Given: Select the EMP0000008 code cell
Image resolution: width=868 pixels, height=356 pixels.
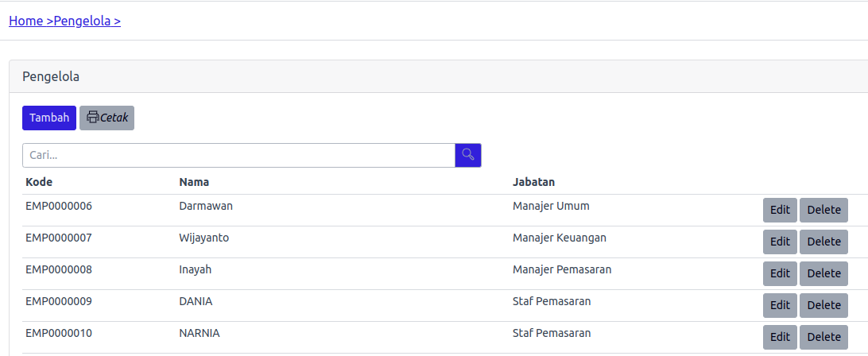Looking at the screenshot, I should point(59,269).
